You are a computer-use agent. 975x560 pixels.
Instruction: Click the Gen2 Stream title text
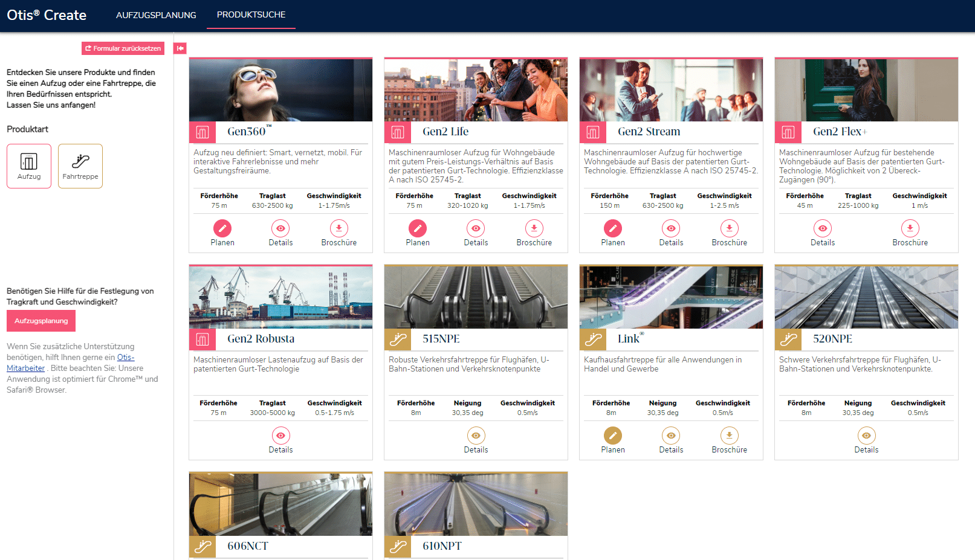pyautogui.click(x=649, y=132)
